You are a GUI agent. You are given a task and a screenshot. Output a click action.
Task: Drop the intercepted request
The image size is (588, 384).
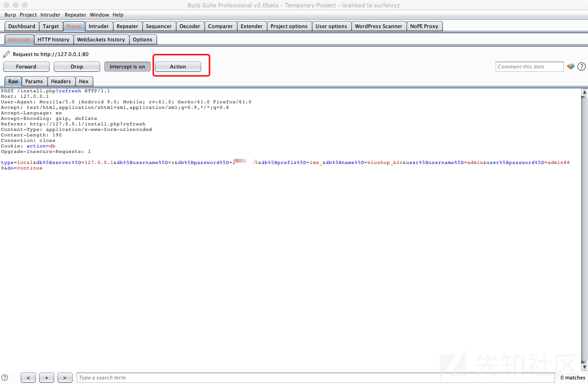tap(77, 67)
